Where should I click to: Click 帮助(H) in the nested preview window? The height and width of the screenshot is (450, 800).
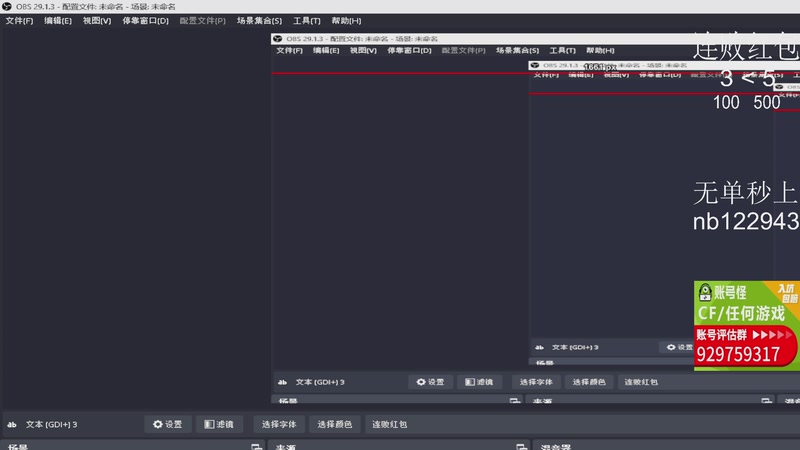pos(600,51)
